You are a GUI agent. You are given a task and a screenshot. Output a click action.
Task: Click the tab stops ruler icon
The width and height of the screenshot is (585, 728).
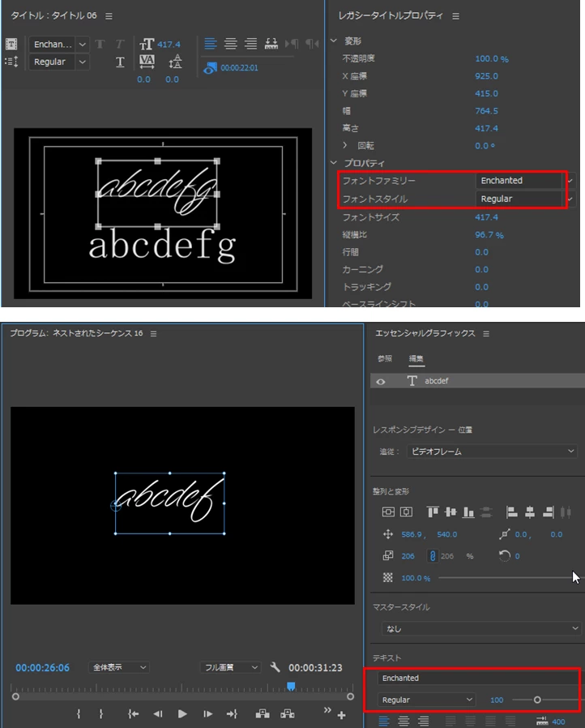pos(271,44)
